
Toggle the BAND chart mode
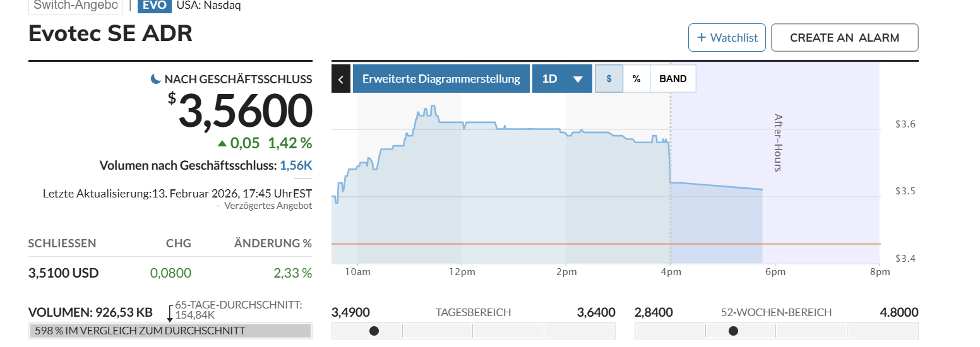(x=672, y=79)
